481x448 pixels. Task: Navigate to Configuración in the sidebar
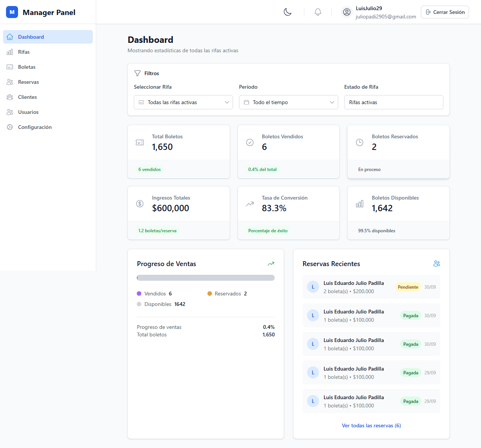pyautogui.click(x=35, y=127)
